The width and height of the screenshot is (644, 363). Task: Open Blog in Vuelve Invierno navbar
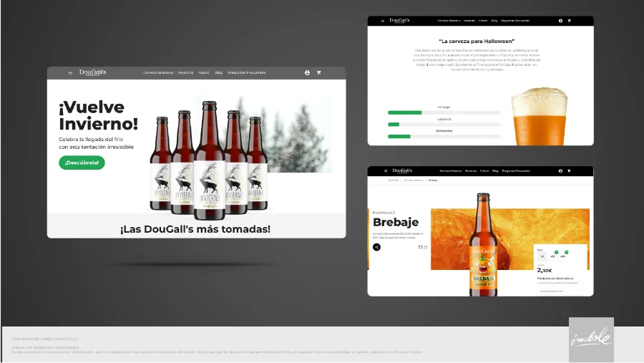pos(219,73)
